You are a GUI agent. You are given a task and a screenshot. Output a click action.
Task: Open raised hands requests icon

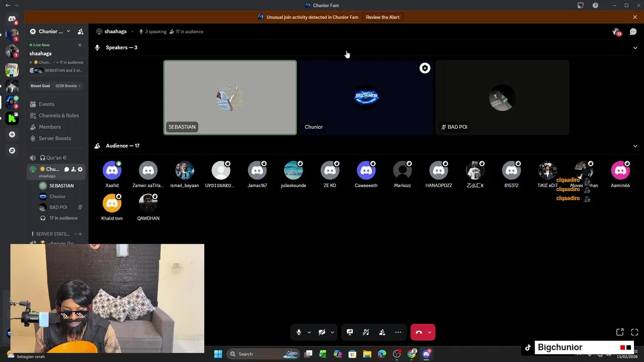(617, 32)
